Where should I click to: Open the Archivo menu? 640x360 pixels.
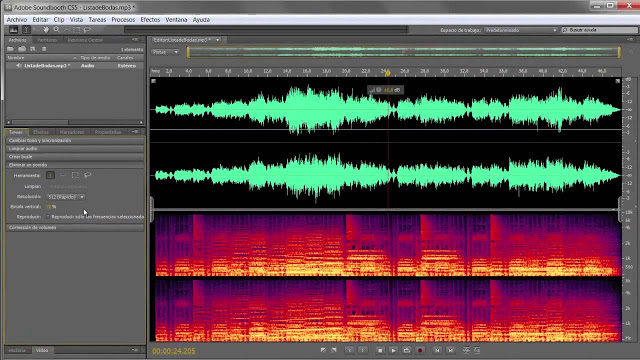coord(17,20)
